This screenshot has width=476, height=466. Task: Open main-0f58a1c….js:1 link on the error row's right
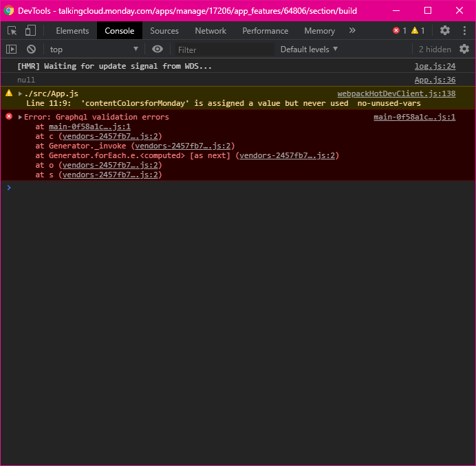click(414, 117)
